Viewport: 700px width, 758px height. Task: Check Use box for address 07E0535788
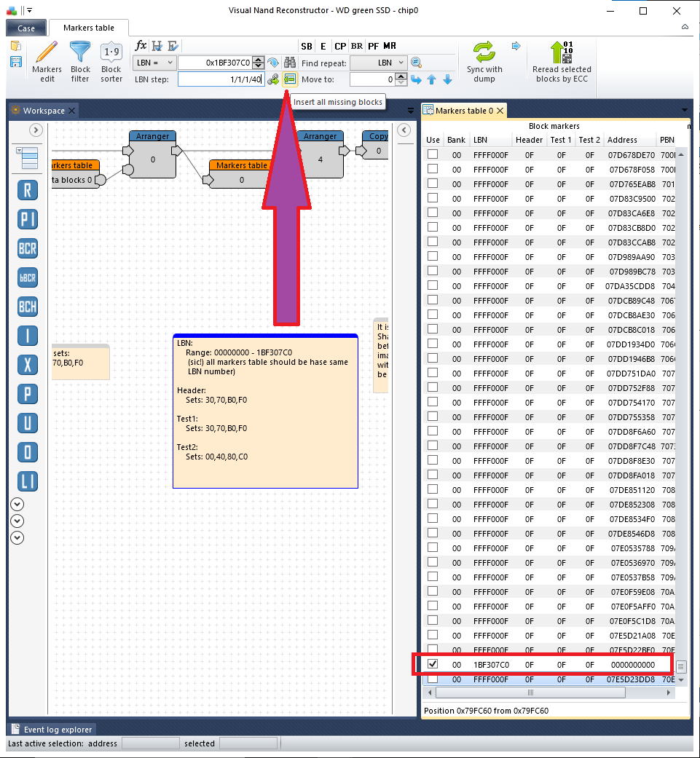433,548
